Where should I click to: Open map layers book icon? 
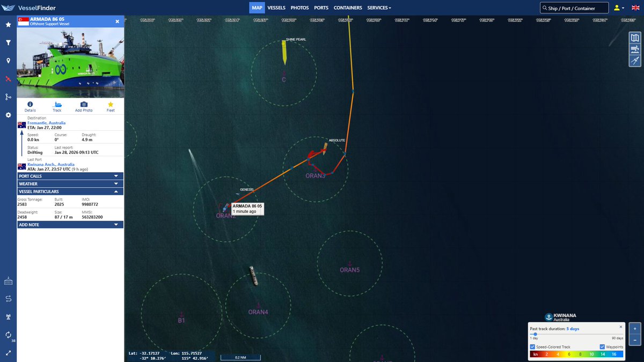click(635, 38)
